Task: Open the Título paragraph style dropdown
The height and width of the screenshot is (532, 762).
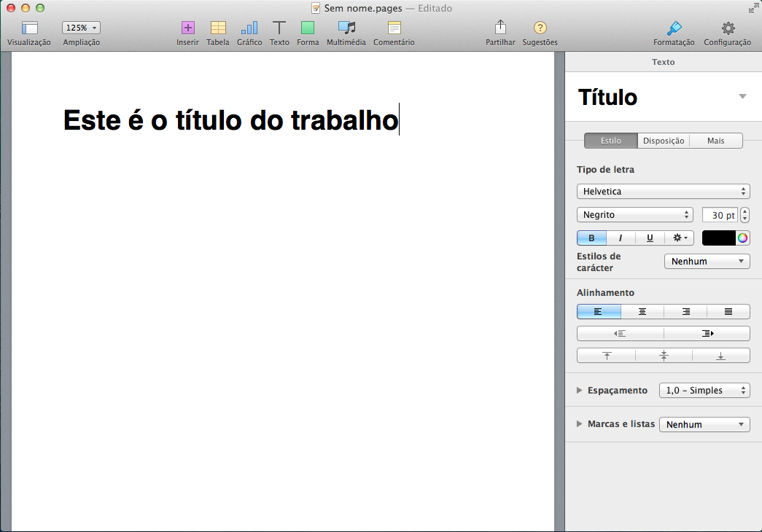Action: (742, 96)
